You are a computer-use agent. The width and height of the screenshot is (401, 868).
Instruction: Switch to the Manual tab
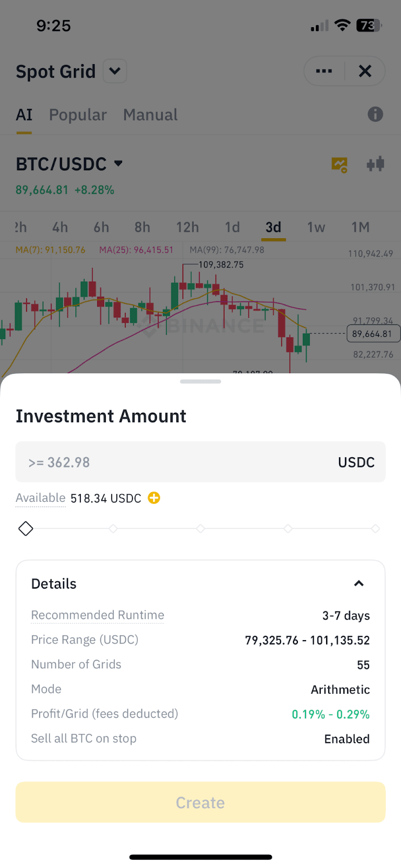[150, 115]
